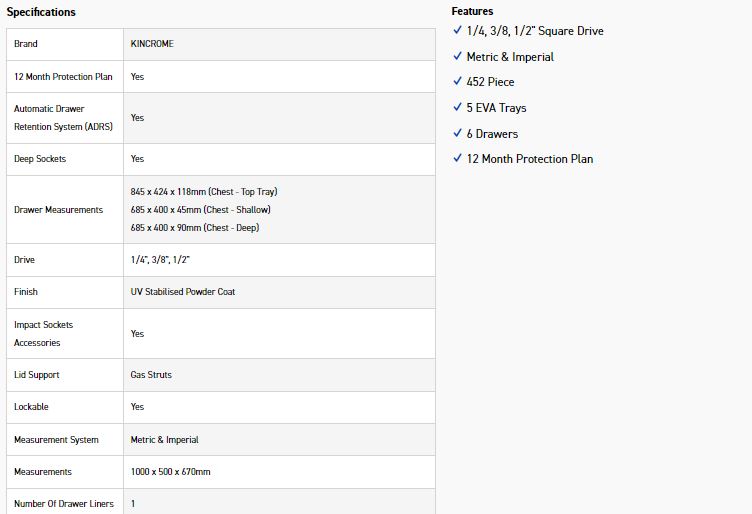This screenshot has height=514, width=752.
Task: Click checkmark beside 5 EVA Trays
Action: [457, 108]
